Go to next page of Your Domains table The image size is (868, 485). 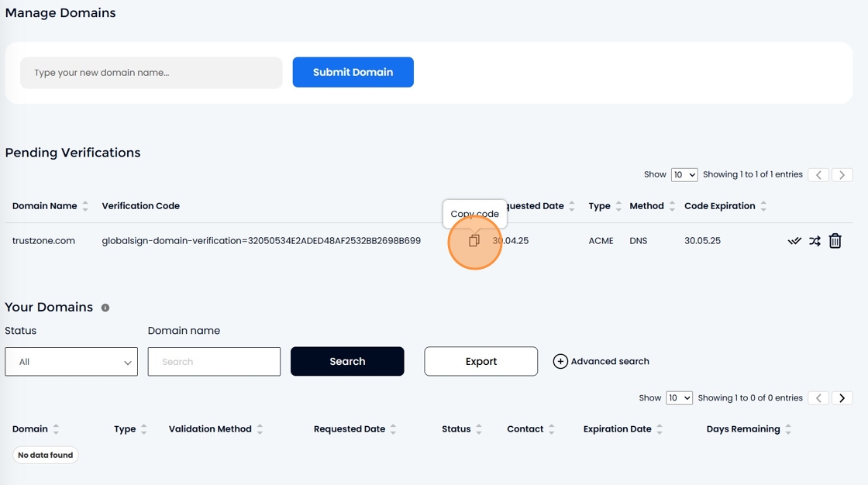(x=842, y=398)
